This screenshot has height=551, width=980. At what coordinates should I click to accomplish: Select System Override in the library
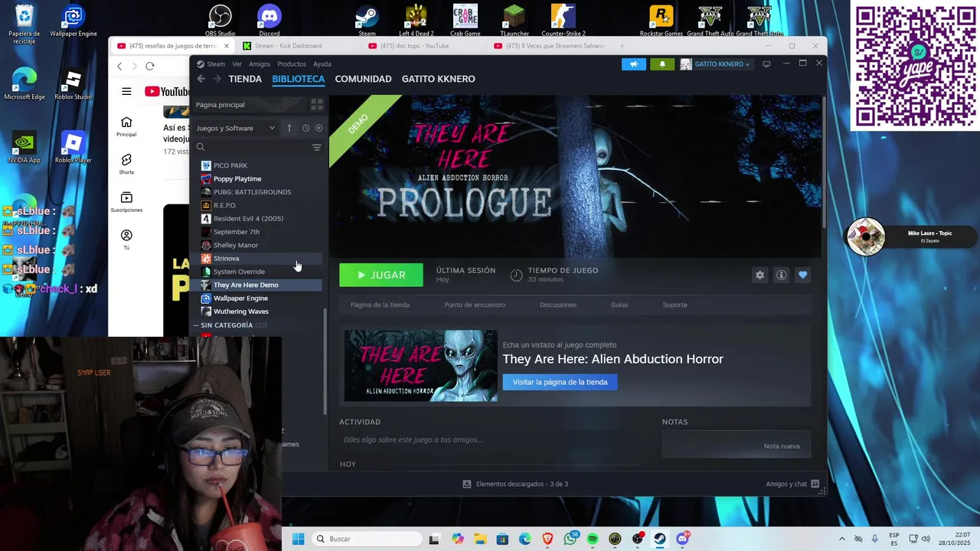click(258, 272)
